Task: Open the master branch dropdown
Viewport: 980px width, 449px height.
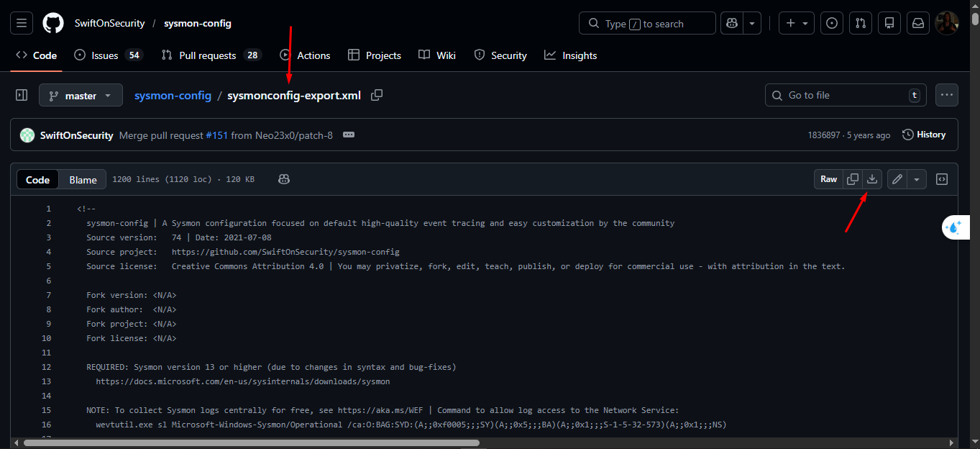Action: (81, 94)
